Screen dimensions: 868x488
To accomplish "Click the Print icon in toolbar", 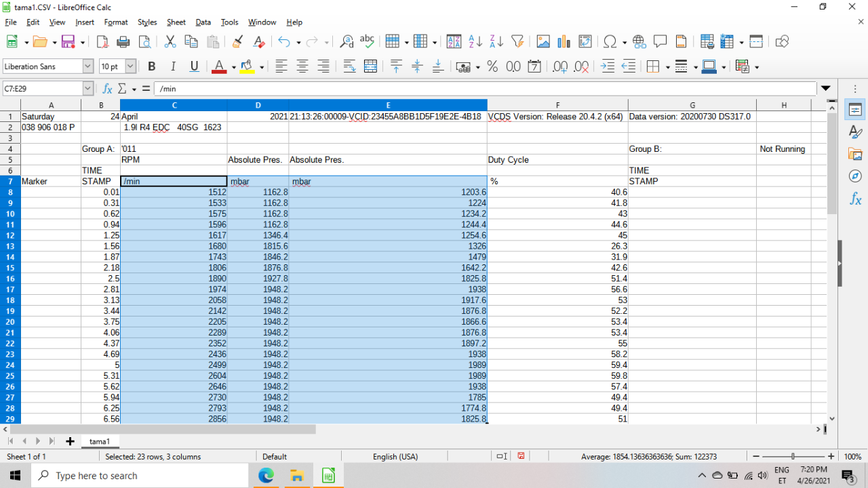I will tap(123, 42).
